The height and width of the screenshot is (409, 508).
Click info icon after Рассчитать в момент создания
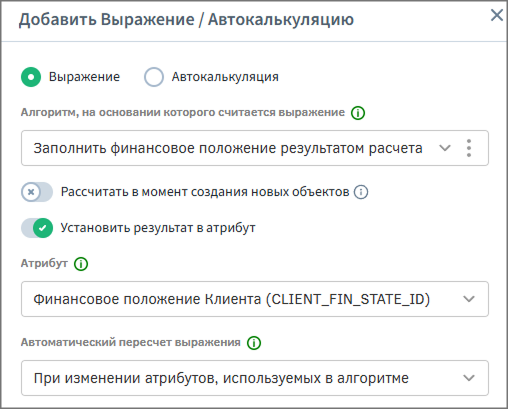click(x=361, y=192)
